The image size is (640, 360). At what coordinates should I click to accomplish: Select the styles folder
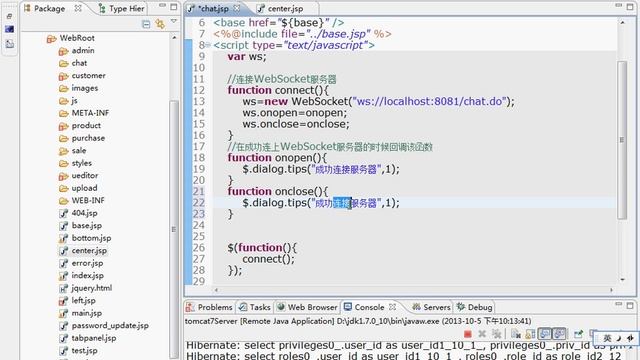(x=76, y=163)
